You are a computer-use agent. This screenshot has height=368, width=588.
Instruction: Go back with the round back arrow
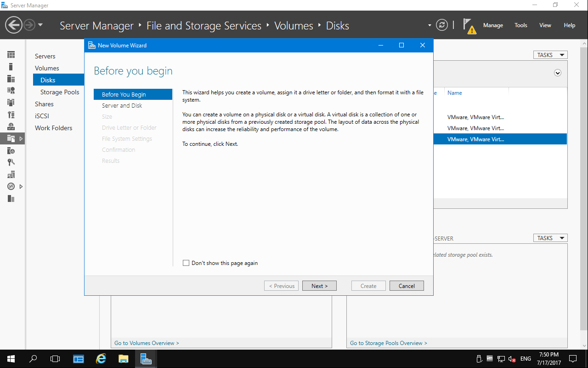(x=14, y=25)
